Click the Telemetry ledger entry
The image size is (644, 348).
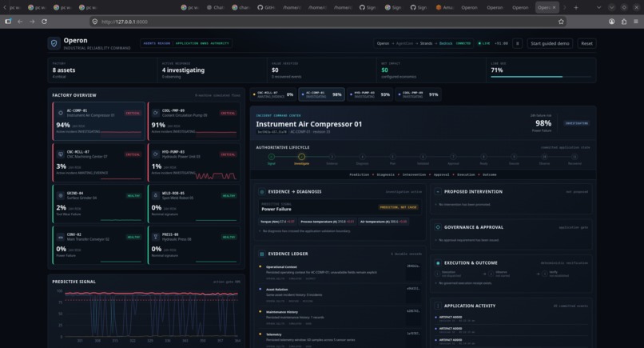coord(340,340)
